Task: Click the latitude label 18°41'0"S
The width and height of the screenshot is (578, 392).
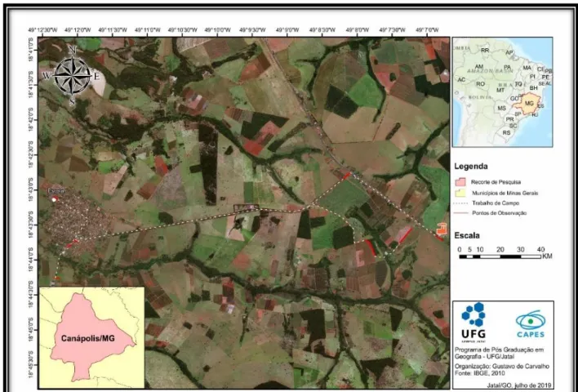Action: tap(31, 50)
